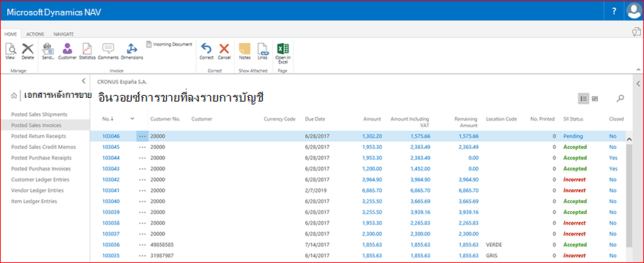Select the ACTIONS ribbon tab

(35, 34)
